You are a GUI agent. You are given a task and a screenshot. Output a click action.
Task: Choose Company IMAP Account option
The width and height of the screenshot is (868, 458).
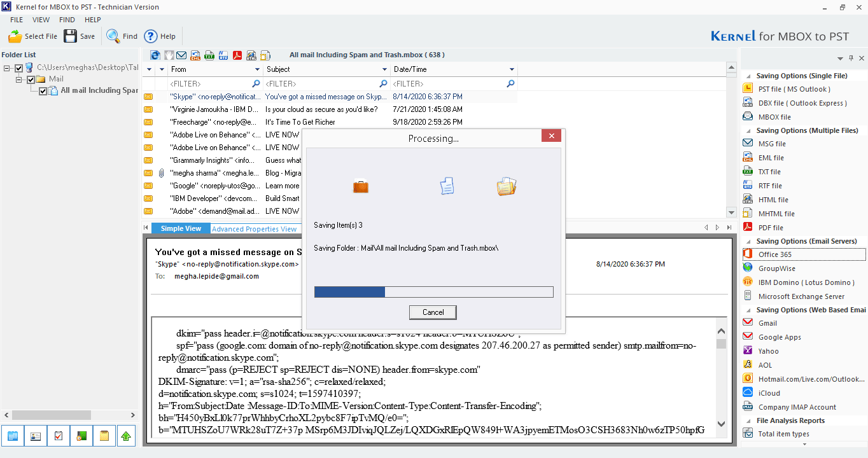click(x=797, y=407)
